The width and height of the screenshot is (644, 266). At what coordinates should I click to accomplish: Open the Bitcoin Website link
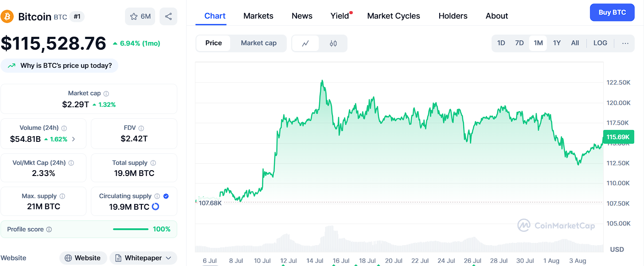click(x=83, y=258)
